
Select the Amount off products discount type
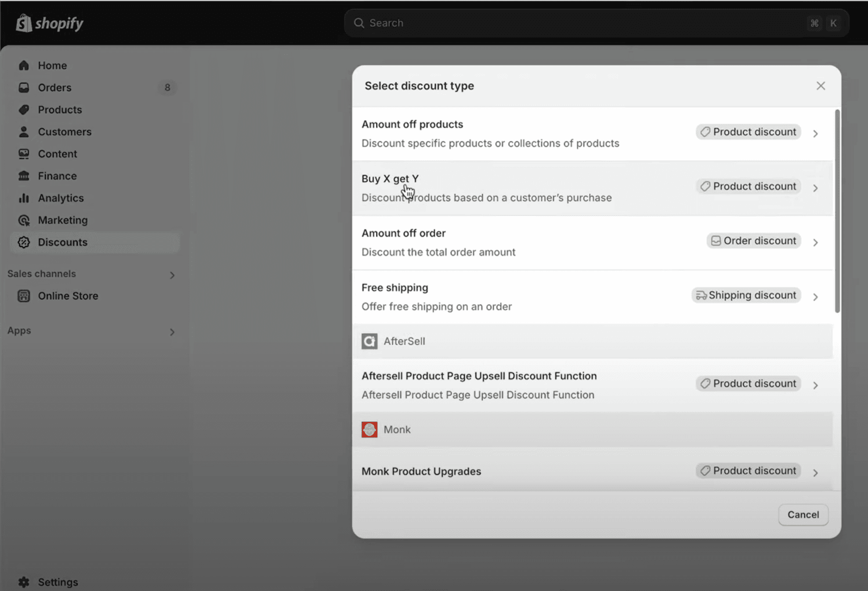(x=593, y=133)
